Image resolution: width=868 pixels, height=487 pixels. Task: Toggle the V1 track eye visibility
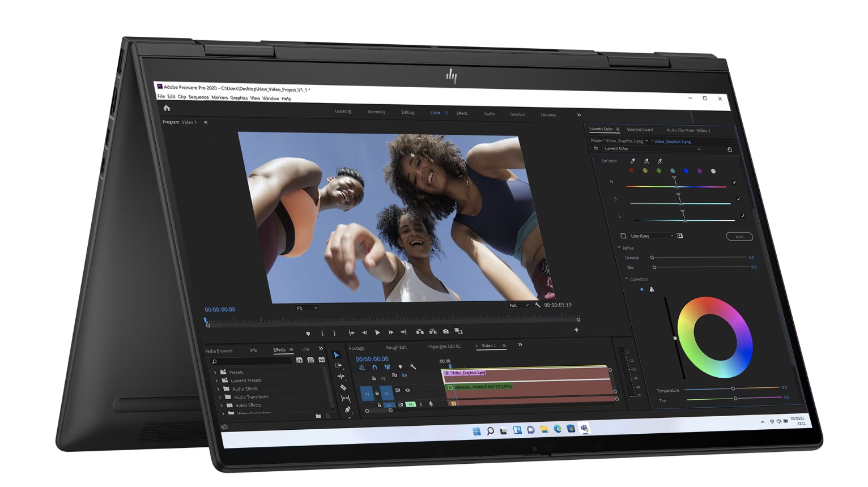pos(407,390)
